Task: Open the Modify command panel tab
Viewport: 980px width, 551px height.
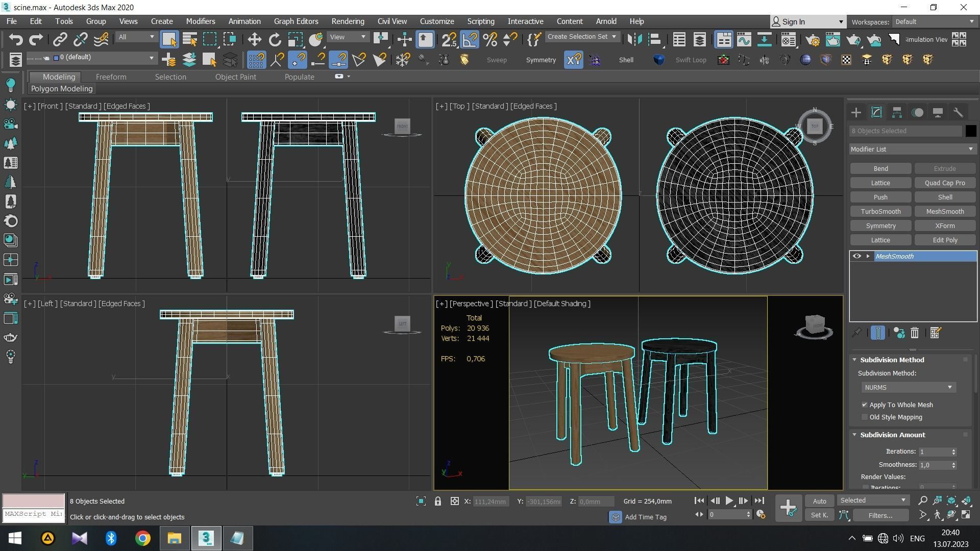Action: tap(876, 112)
